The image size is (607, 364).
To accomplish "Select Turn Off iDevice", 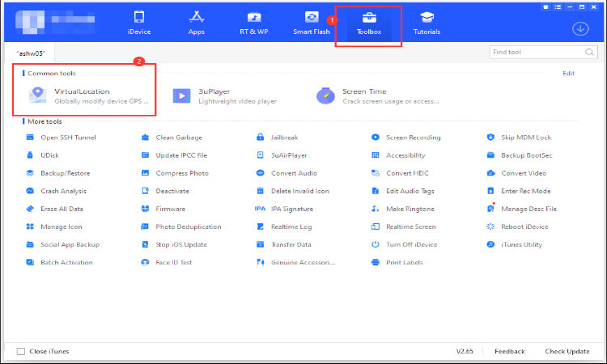I will click(405, 244).
